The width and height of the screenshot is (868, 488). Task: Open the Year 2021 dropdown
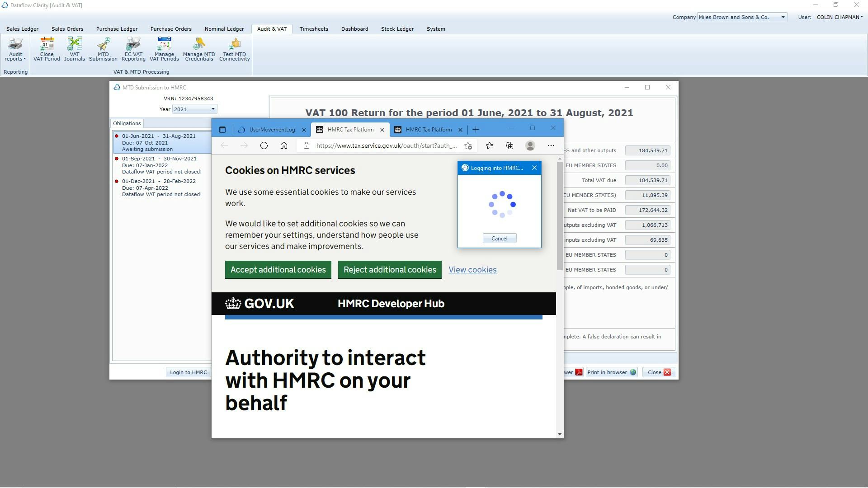point(213,109)
